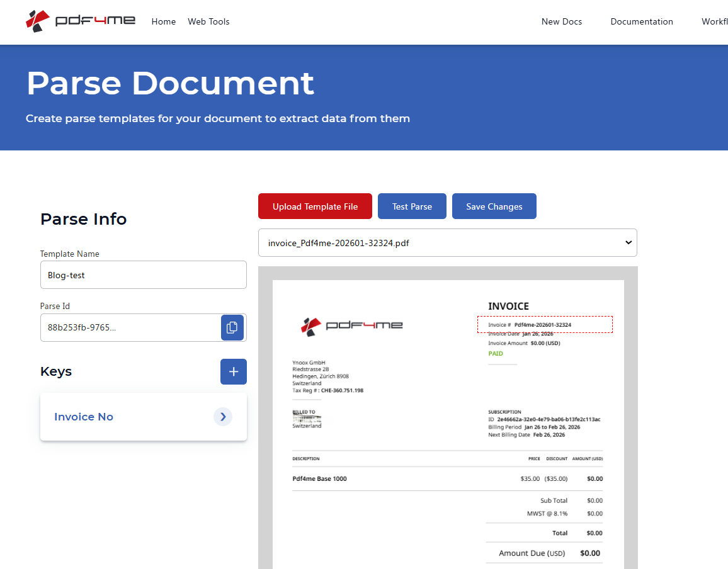728x569 pixels.
Task: Open the Invoice No key via its arrow icon
Action: point(223,417)
